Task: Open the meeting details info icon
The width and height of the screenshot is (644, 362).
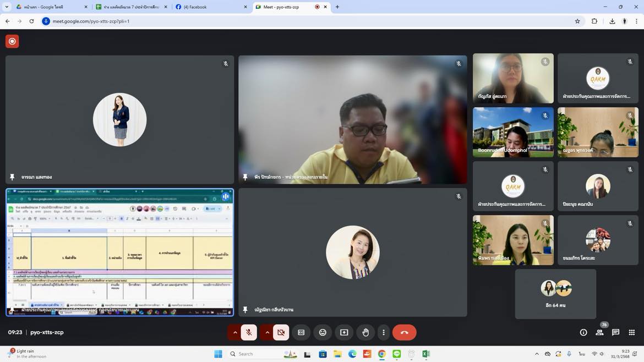Action: [x=583, y=332]
